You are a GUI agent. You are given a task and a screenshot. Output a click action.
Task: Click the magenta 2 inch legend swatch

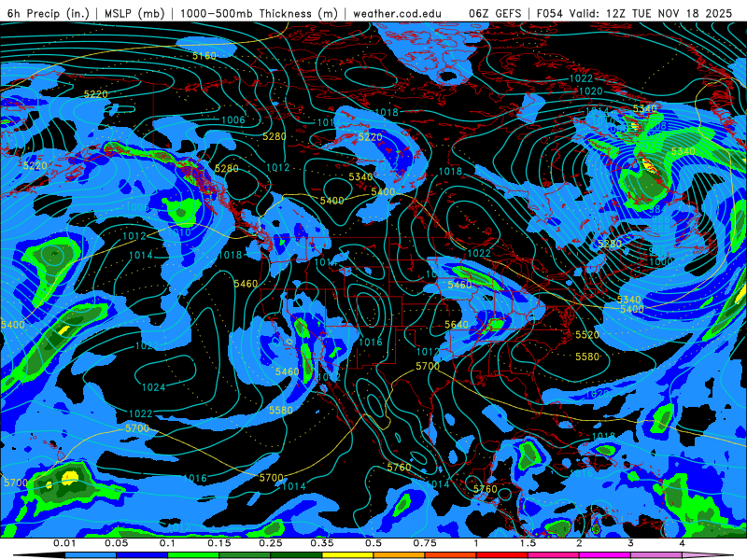pos(605,555)
